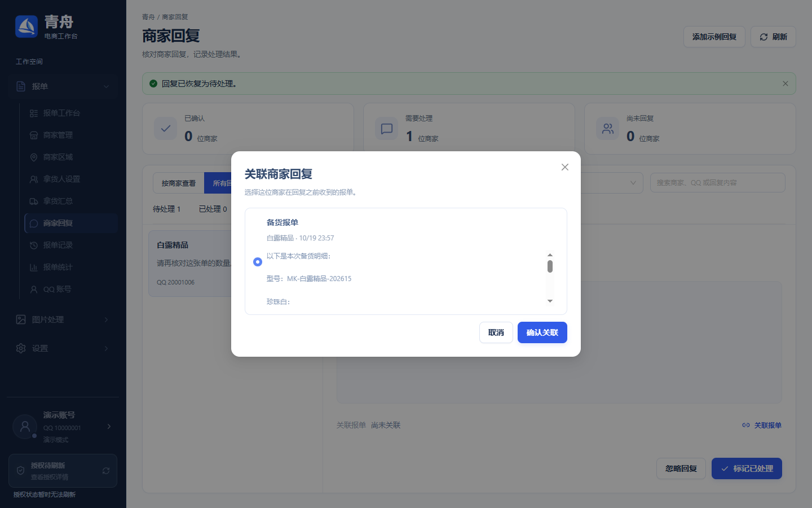The height and width of the screenshot is (508, 812).
Task: Expand the 图片处理 sidebar group chevron
Action: coord(107,319)
